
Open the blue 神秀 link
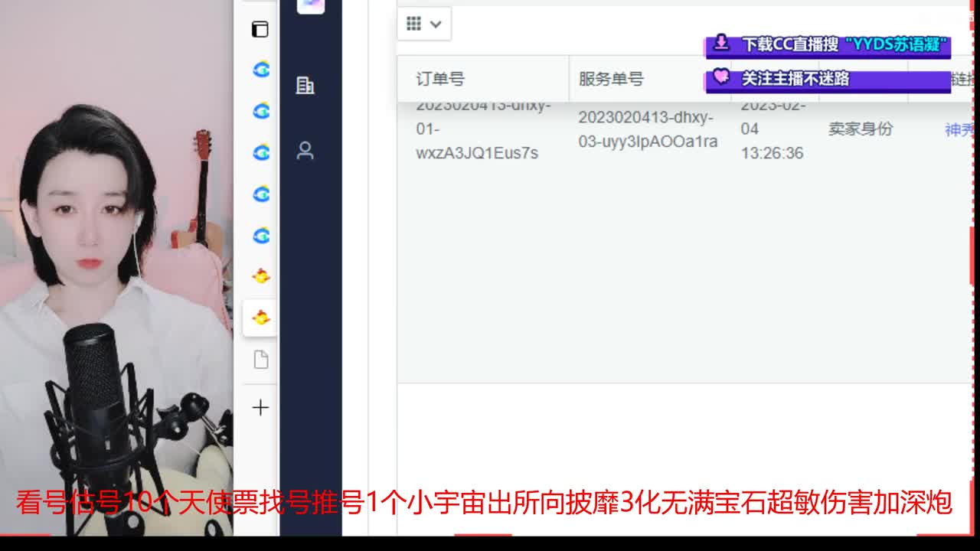(x=960, y=130)
